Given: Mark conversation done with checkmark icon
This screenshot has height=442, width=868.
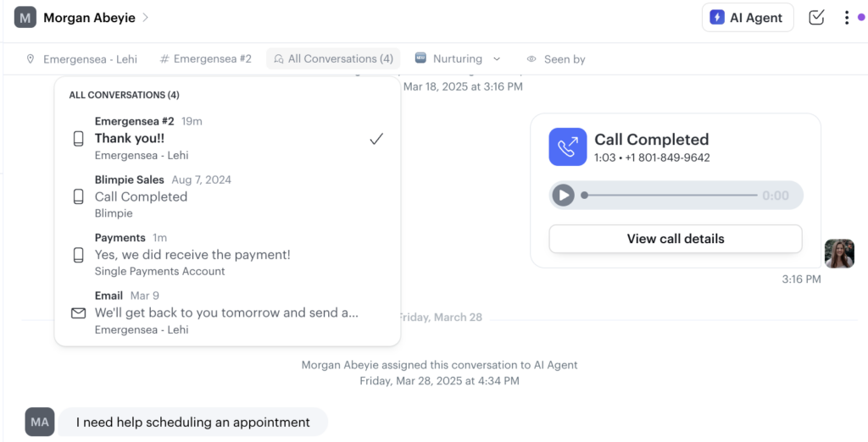Looking at the screenshot, I should pyautogui.click(x=816, y=18).
